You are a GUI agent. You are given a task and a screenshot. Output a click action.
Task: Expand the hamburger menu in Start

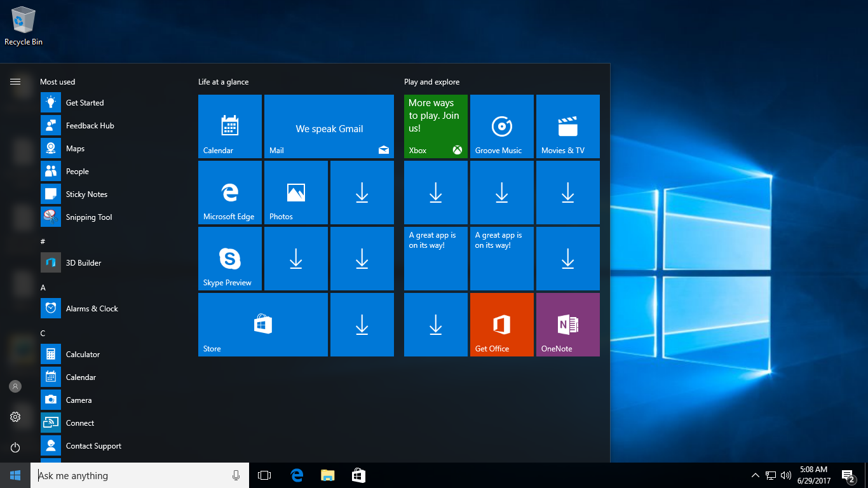coord(15,81)
